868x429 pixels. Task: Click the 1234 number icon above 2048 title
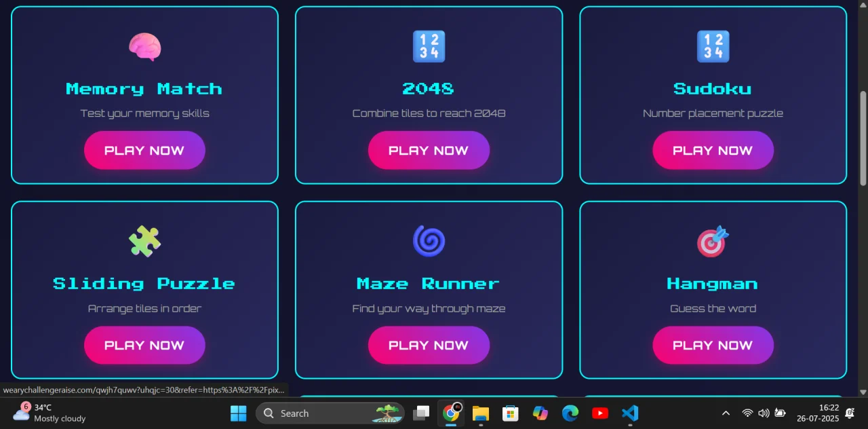[x=429, y=47]
